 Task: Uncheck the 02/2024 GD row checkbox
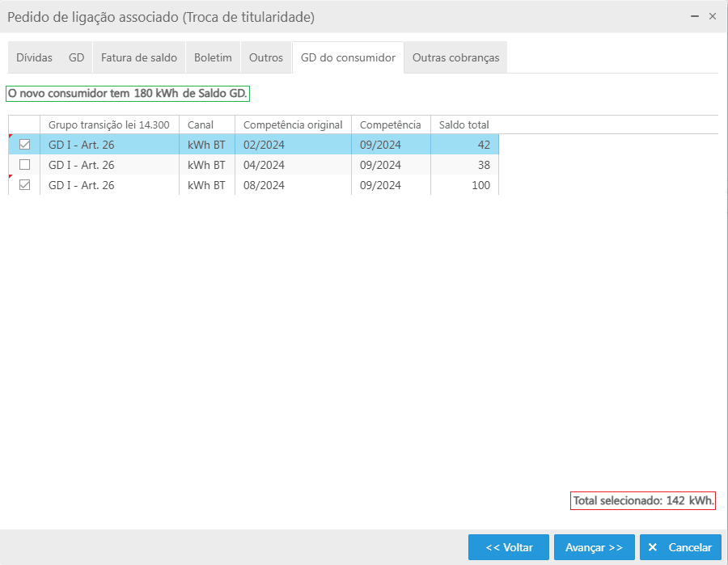pyautogui.click(x=24, y=145)
